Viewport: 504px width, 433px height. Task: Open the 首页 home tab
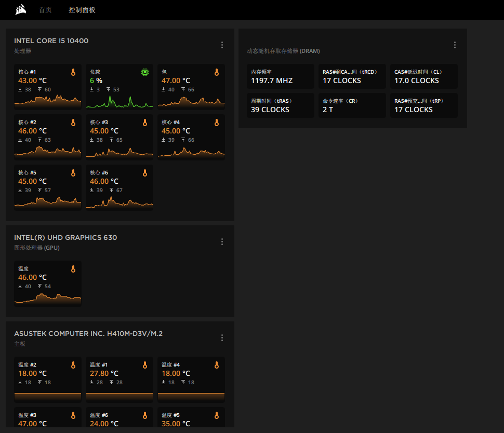pos(45,10)
